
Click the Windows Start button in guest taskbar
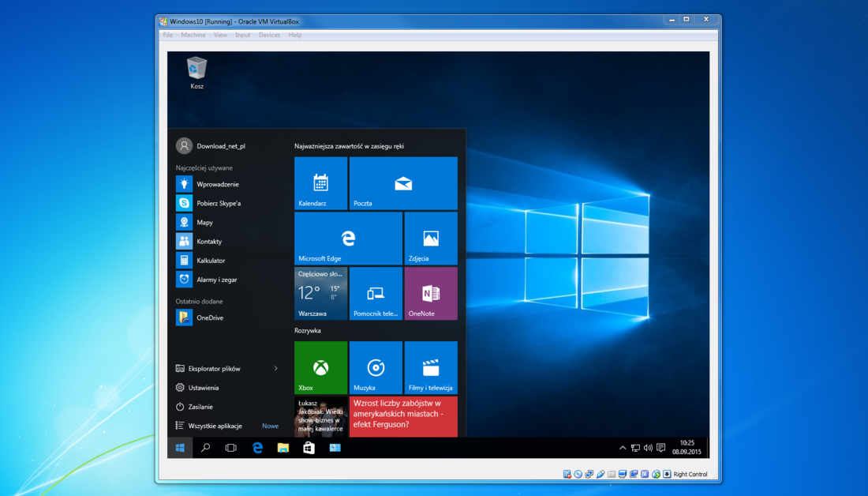tap(180, 448)
